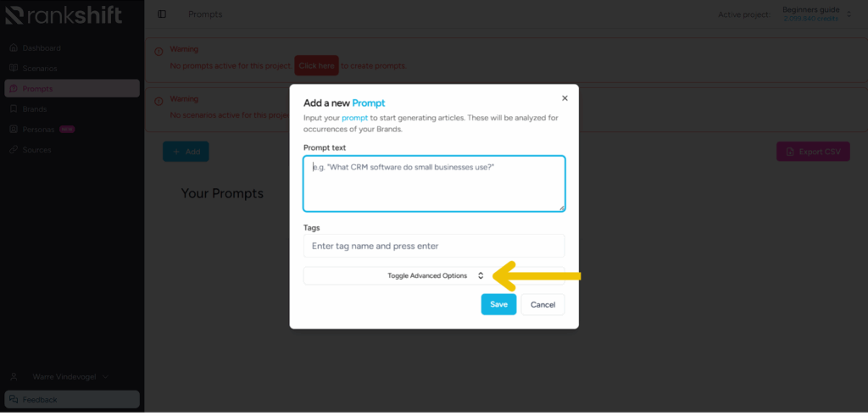Click the Scenarios book icon
868x416 pixels.
coord(14,69)
